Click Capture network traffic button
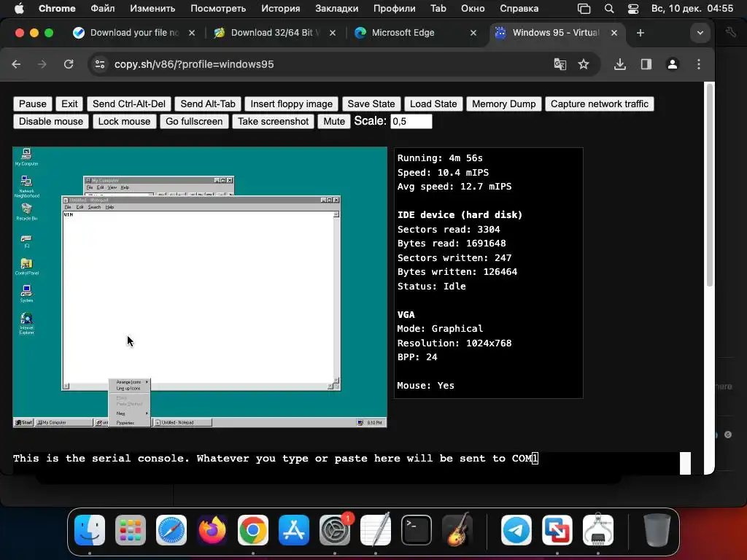Viewport: 747px width, 560px height. [600, 104]
